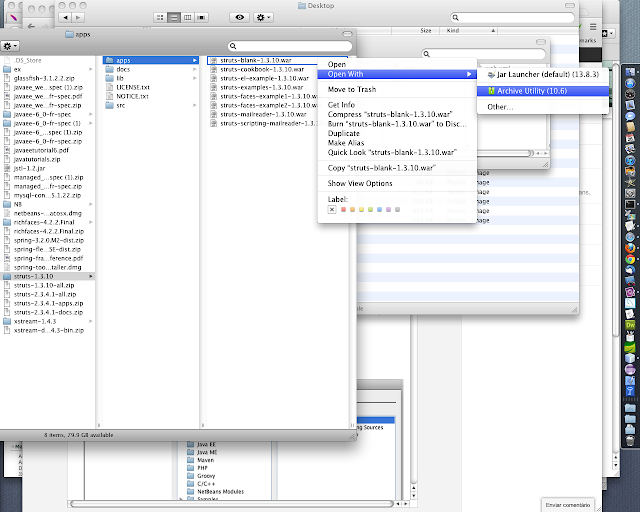Switch Desktop window to cover flow view
640x512 pixels.
[201, 17]
